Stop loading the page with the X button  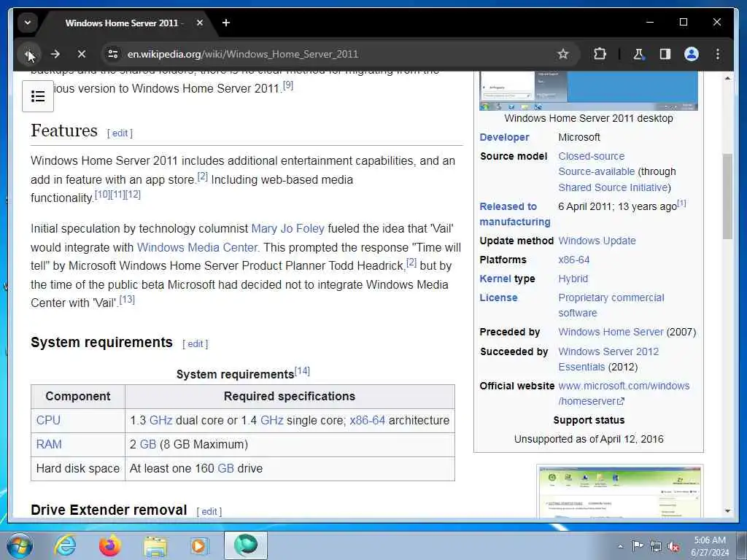[x=82, y=54]
